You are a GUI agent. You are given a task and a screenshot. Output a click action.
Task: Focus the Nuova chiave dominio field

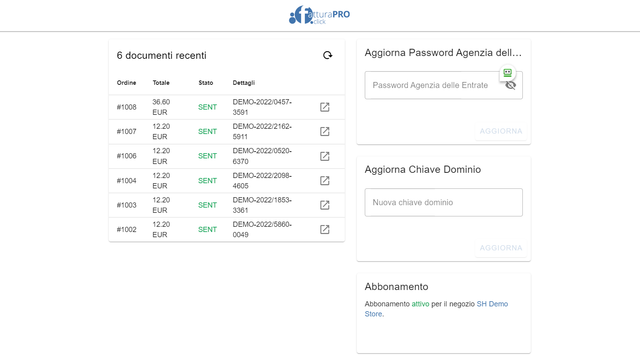(443, 202)
